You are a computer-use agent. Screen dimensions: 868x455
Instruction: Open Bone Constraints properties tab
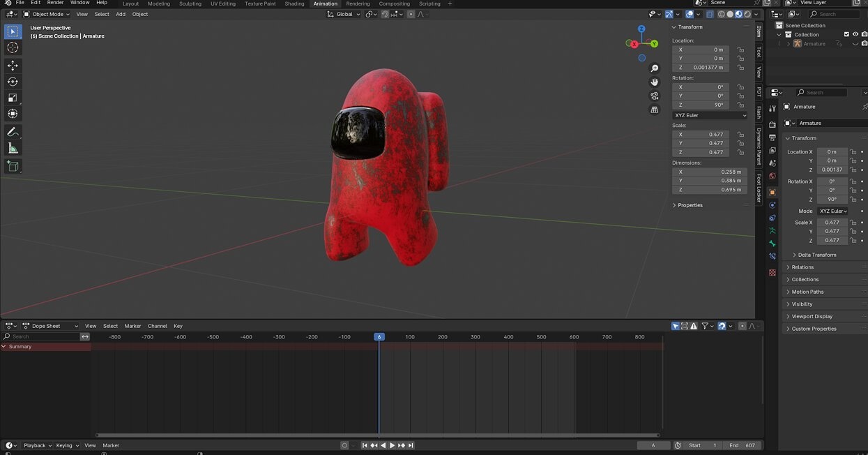(x=772, y=256)
